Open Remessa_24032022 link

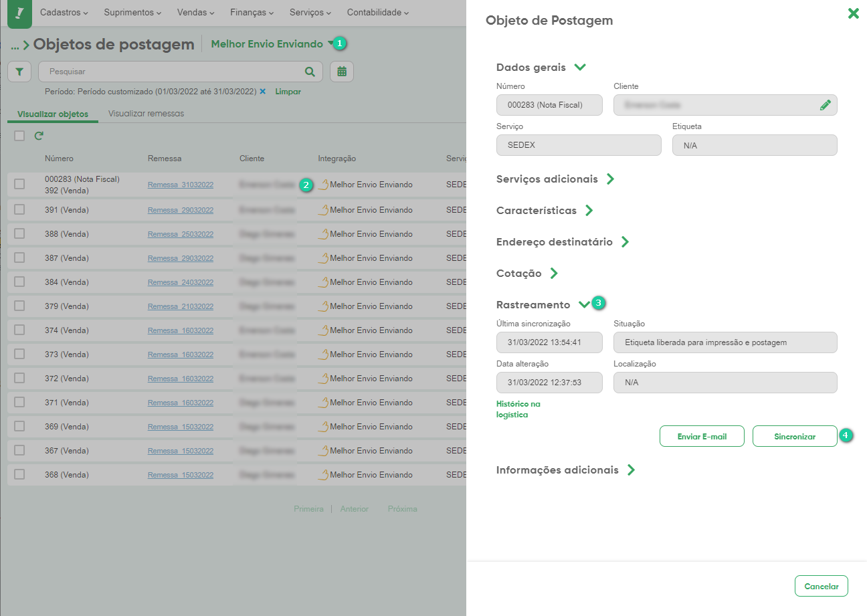[181, 282]
